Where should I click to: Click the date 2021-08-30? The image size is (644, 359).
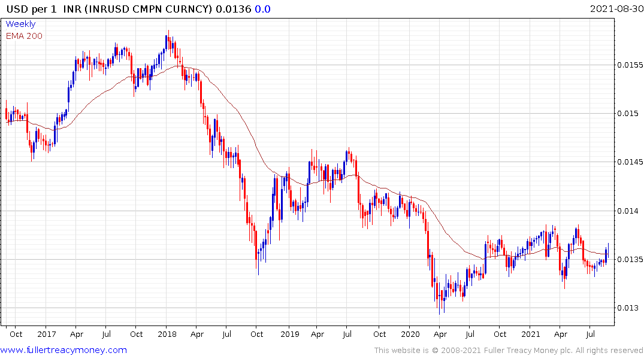click(x=616, y=8)
